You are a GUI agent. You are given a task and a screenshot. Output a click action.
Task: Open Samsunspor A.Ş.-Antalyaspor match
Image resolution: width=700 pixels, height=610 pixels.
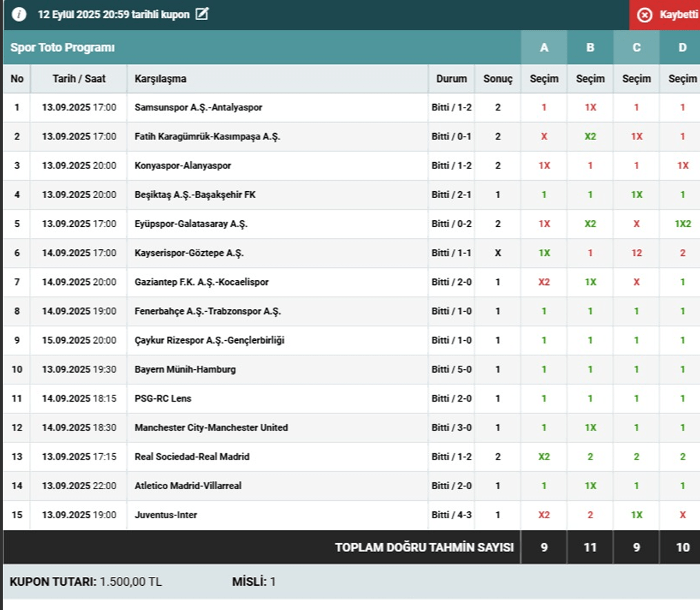(x=198, y=108)
